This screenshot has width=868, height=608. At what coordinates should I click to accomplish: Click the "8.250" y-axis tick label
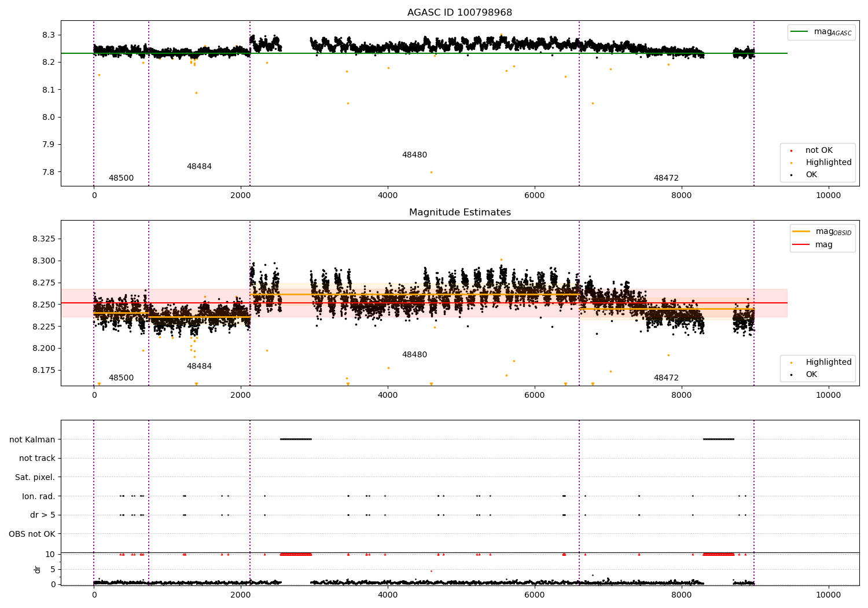point(44,305)
